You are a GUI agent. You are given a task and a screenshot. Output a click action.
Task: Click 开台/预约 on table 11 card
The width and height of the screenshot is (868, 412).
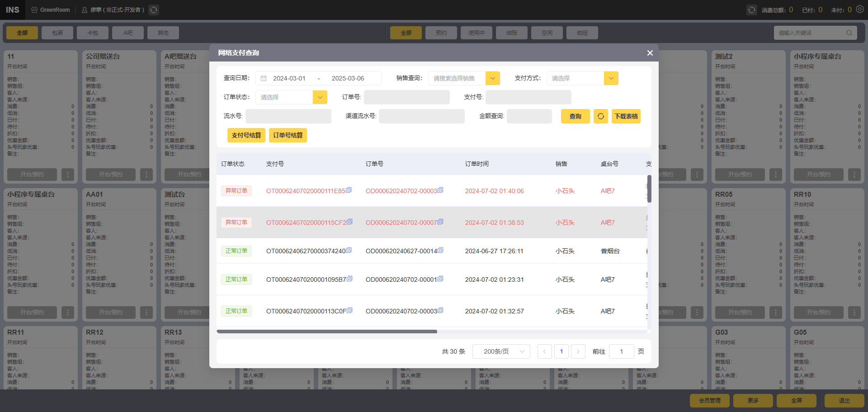click(x=32, y=175)
